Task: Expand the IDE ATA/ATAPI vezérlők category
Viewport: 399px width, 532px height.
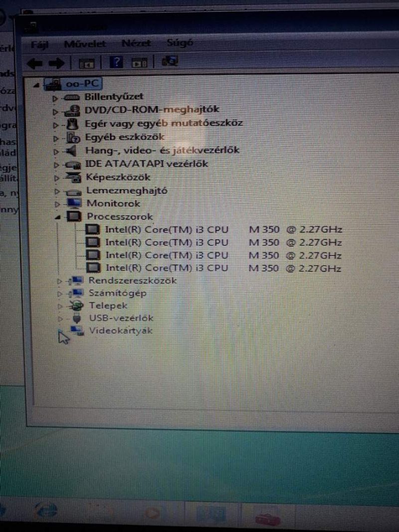Action: [57, 165]
